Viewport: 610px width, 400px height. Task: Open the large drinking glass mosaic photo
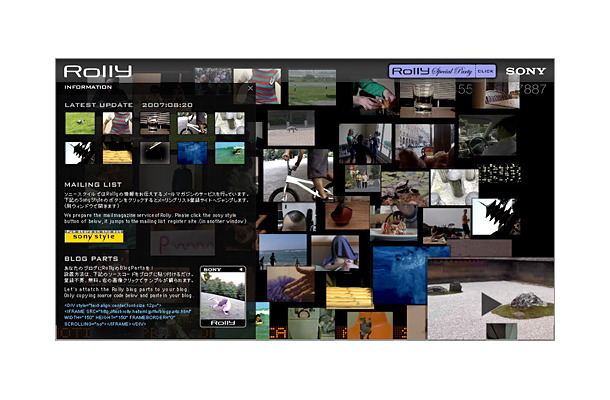pos(427,99)
